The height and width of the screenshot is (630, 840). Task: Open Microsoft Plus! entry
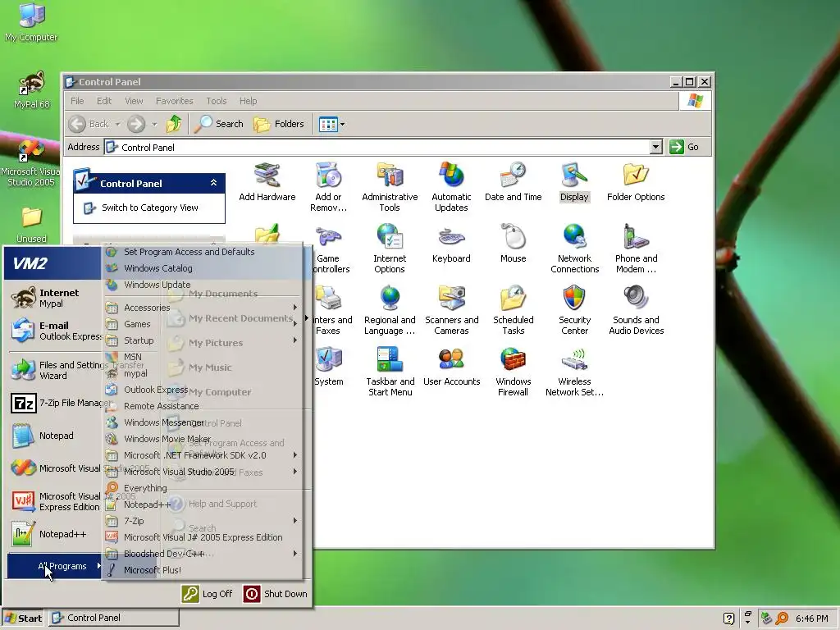click(x=202, y=570)
